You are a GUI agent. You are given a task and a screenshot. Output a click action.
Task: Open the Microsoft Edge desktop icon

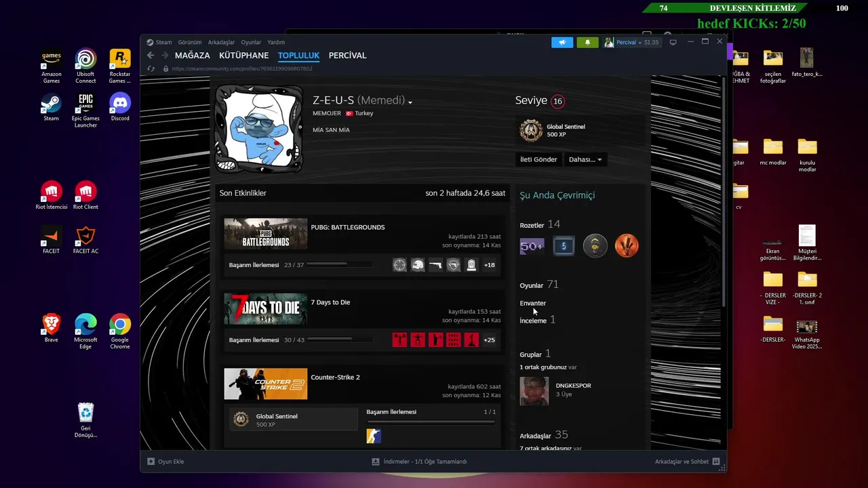click(85, 332)
